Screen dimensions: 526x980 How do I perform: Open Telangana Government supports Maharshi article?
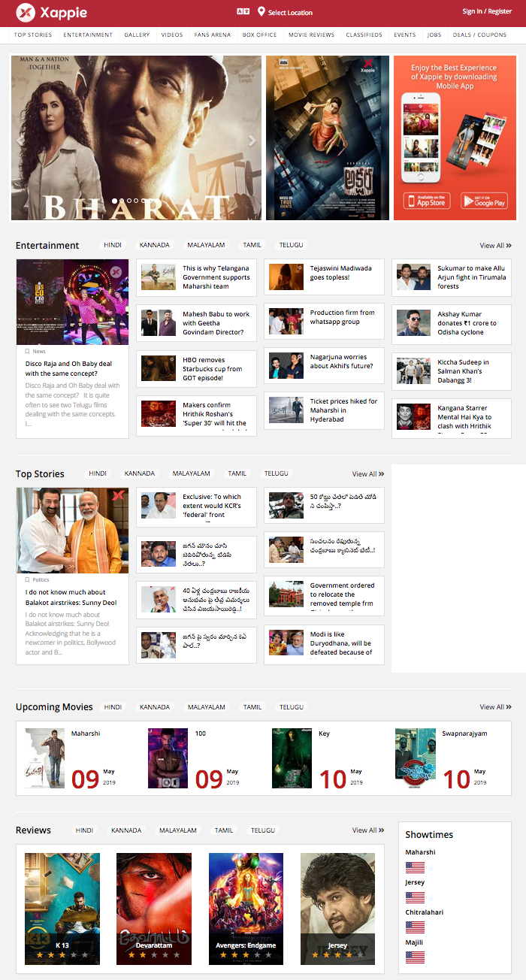(x=196, y=277)
